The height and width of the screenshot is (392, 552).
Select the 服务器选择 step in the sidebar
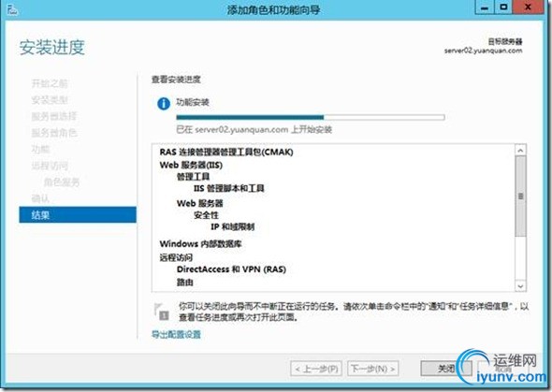54,116
